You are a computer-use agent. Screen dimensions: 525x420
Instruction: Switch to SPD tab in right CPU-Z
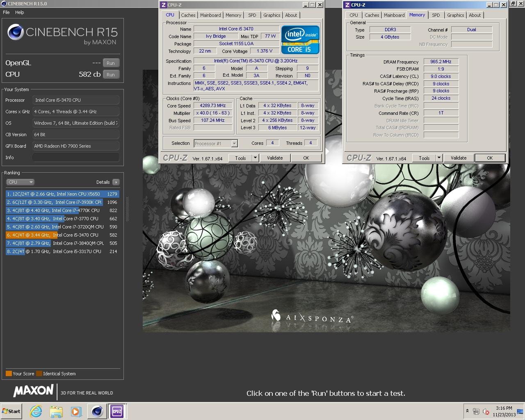click(436, 15)
